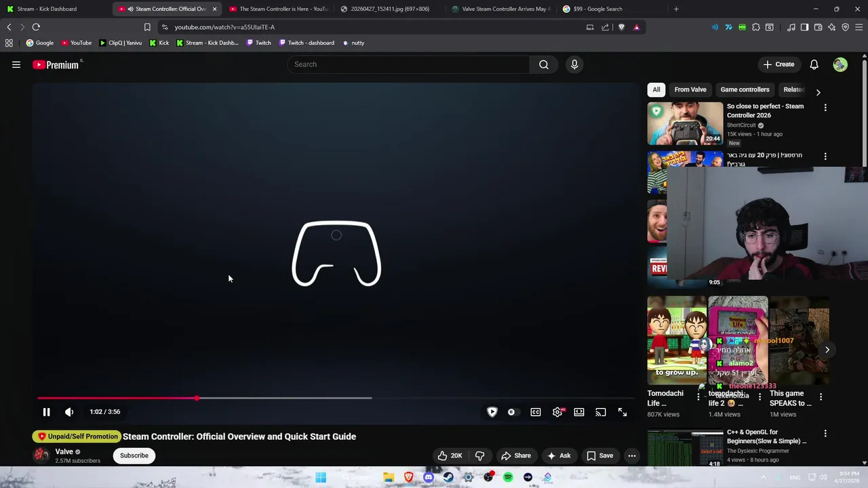Open the Tomodachi Life short thumbnail
The height and width of the screenshot is (488, 868).
[x=677, y=340]
